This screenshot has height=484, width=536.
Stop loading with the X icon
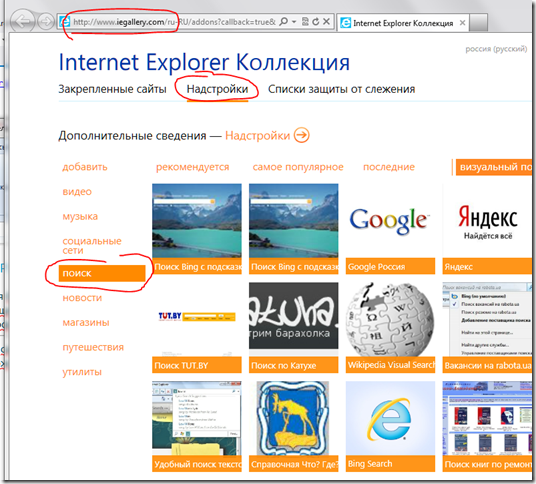click(x=326, y=22)
